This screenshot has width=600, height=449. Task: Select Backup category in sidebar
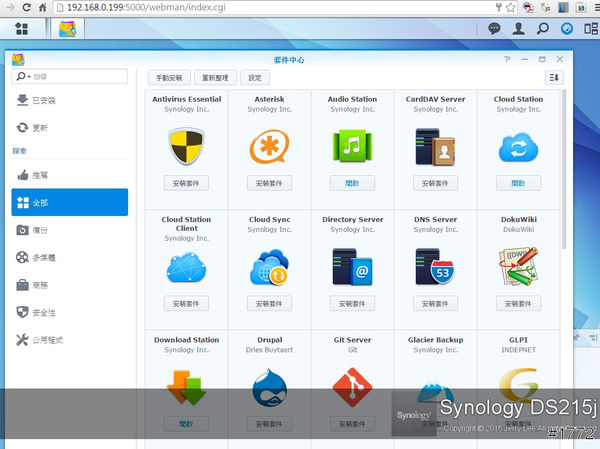pyautogui.click(x=70, y=230)
